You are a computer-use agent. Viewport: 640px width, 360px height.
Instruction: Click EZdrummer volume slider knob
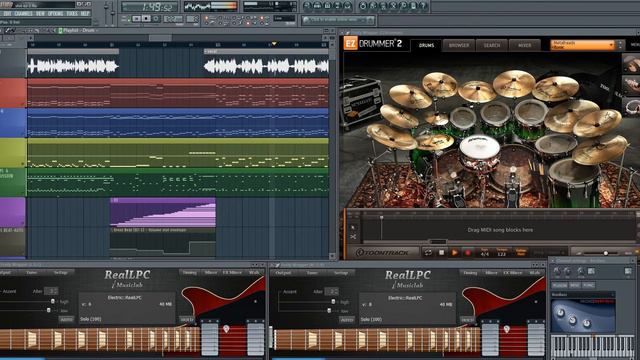[x=606, y=253]
